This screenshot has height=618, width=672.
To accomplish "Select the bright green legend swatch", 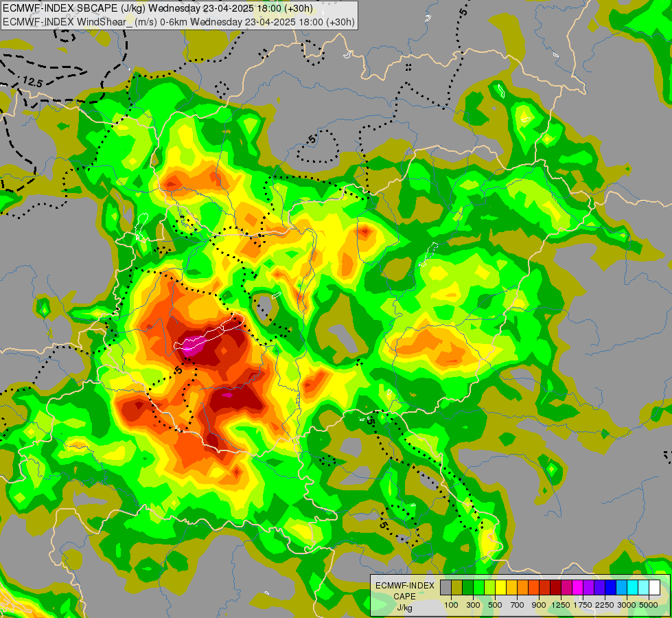I will click(478, 587).
